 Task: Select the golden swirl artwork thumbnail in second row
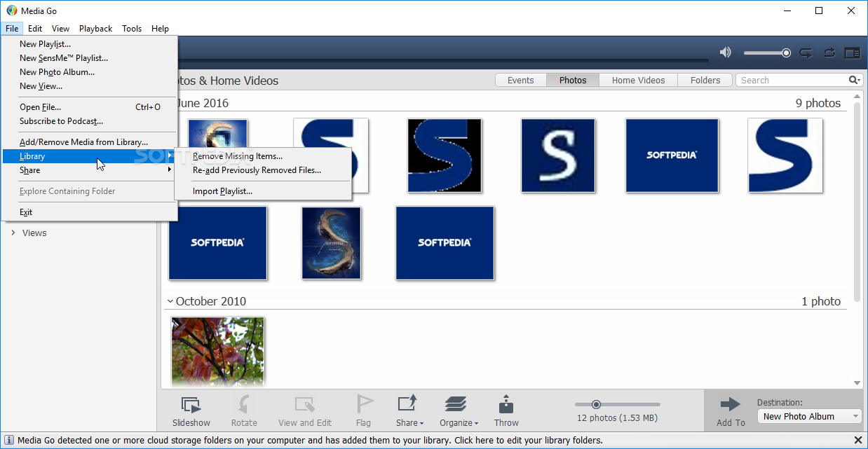coord(332,243)
